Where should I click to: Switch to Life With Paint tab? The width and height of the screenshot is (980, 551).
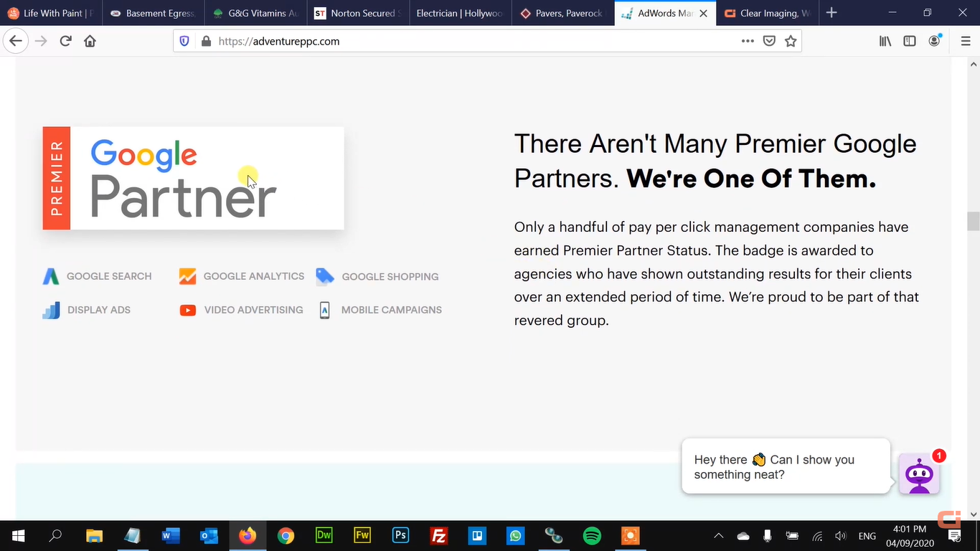point(51,13)
